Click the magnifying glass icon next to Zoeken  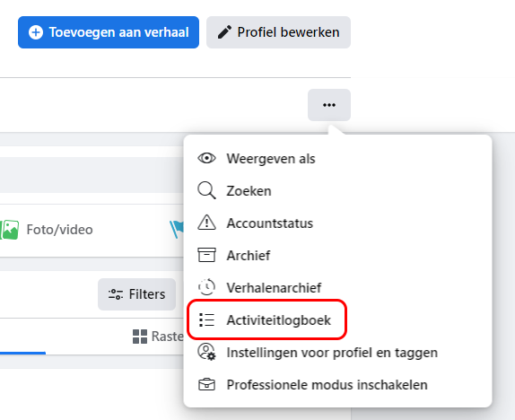(x=206, y=190)
